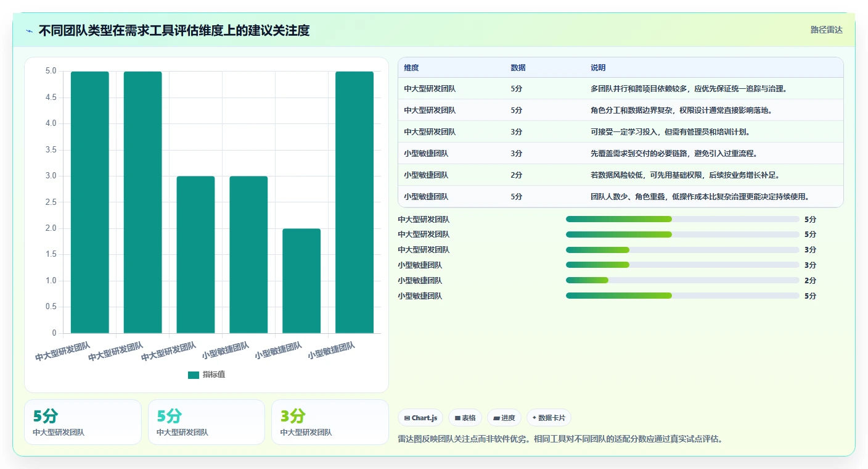Click the 小型敏捷团队 progress bar showing 5分
The height and width of the screenshot is (469, 868).
(x=682, y=296)
